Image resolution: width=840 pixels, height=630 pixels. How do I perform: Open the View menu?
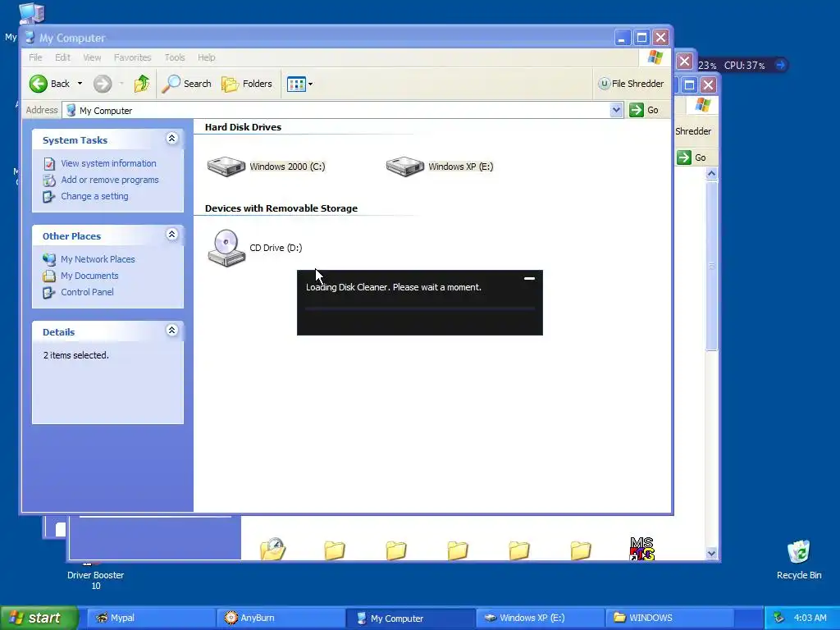tap(92, 57)
